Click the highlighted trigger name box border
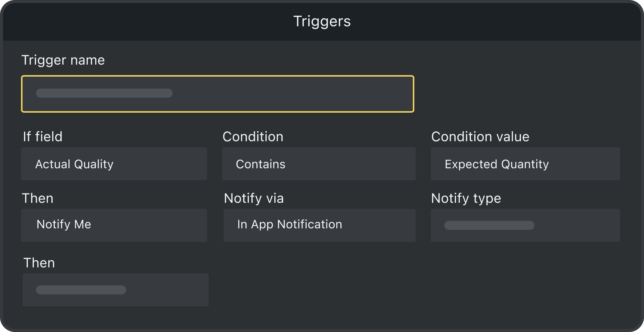The image size is (644, 332). [x=218, y=77]
